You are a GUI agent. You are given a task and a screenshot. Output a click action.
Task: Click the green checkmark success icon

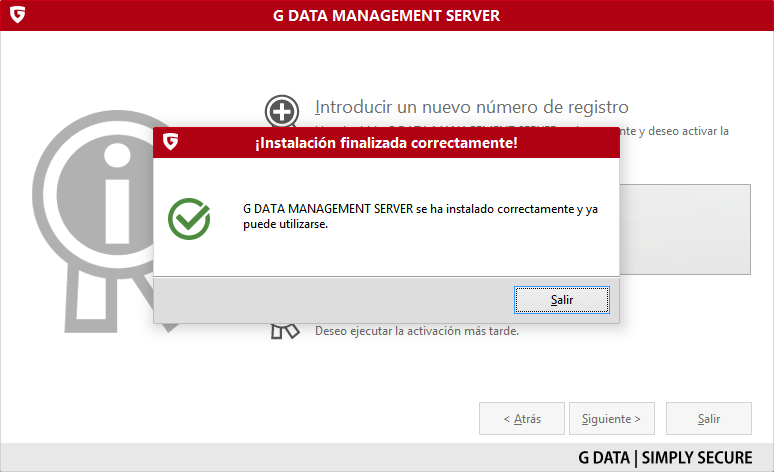tap(189, 218)
